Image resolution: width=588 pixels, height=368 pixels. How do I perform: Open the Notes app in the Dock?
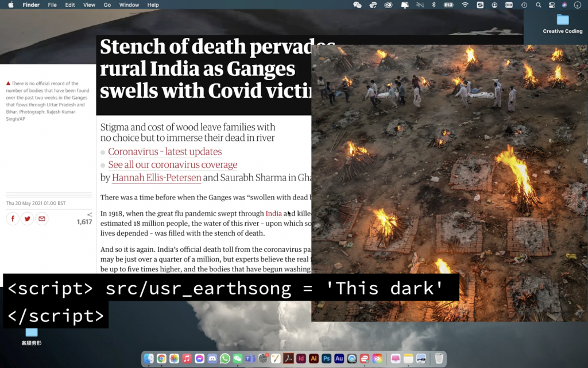(408, 359)
